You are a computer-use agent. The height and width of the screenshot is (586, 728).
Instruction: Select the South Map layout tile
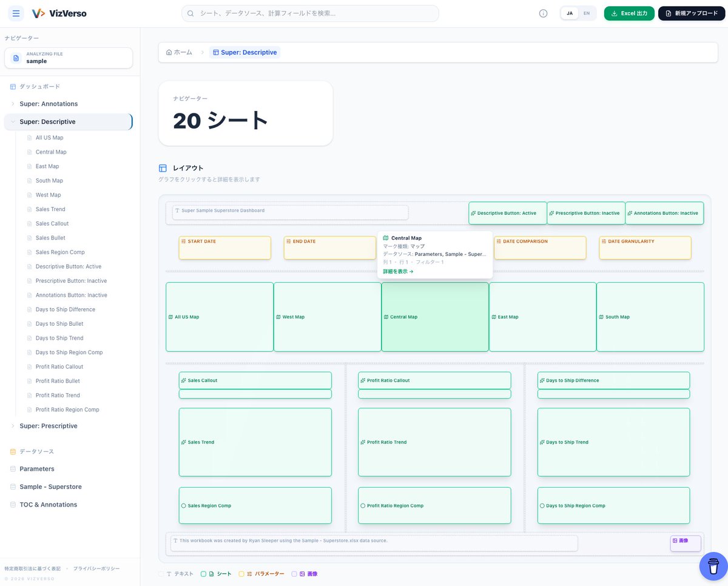[650, 317]
